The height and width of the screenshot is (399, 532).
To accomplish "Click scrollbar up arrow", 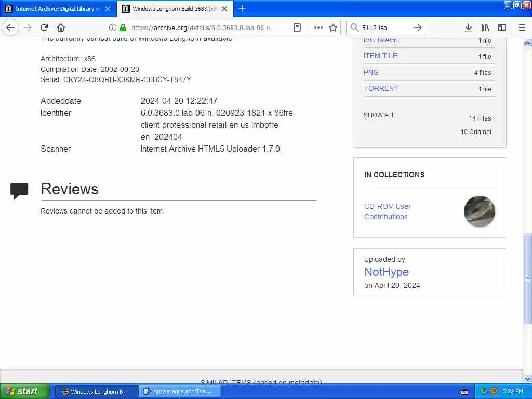I will [527, 43].
